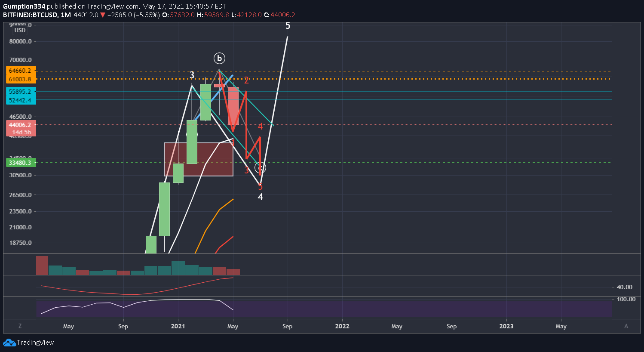Toggle the A auto-scale button
Viewport: 644px width, 352px height.
coord(626,326)
